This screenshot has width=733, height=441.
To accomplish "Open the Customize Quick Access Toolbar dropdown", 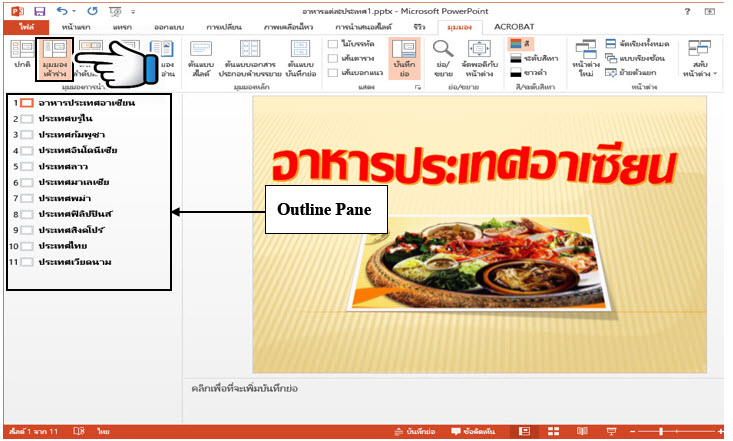I will 133,12.
